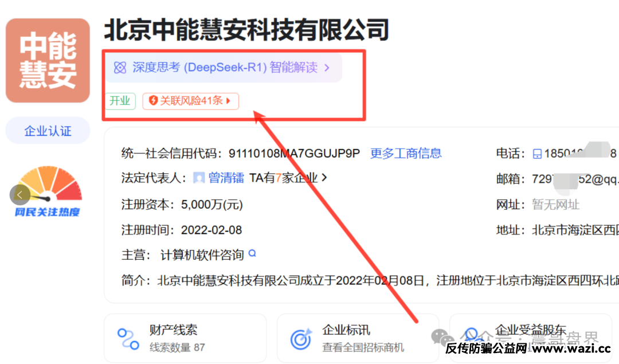Image resolution: width=619 pixels, height=364 pixels.
Task: Click the search icon after 计算机软件咨询
Action: tap(252, 253)
